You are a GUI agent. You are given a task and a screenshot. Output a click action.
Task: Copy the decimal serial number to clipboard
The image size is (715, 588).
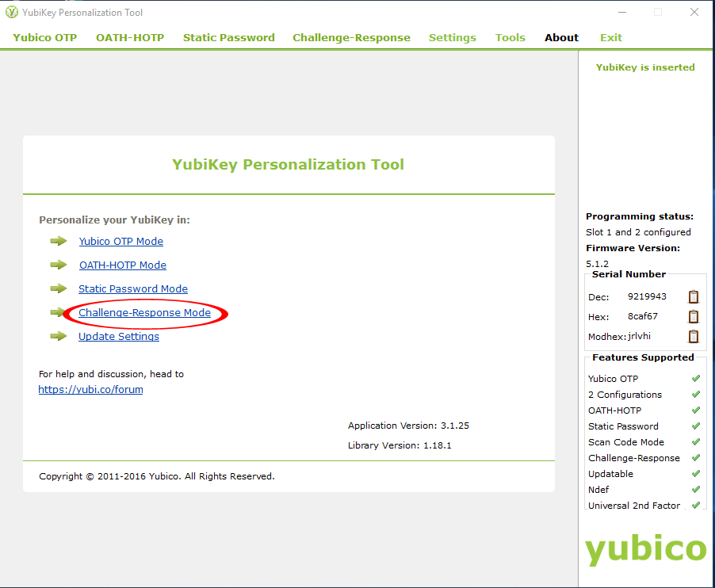pos(693,296)
